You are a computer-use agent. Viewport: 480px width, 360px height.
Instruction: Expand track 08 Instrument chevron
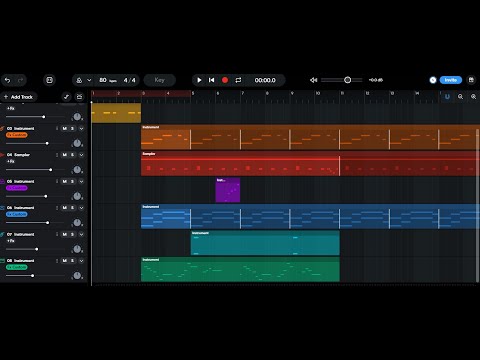point(81,261)
